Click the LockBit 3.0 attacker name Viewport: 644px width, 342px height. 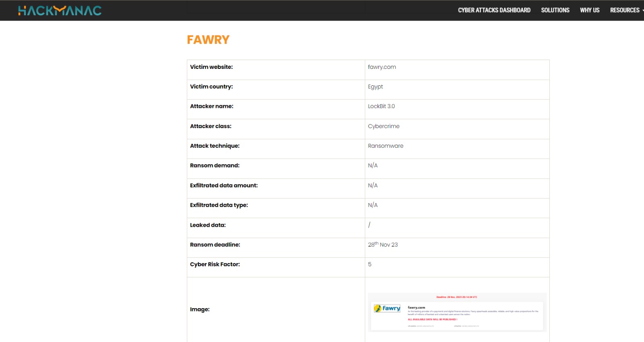(381, 106)
